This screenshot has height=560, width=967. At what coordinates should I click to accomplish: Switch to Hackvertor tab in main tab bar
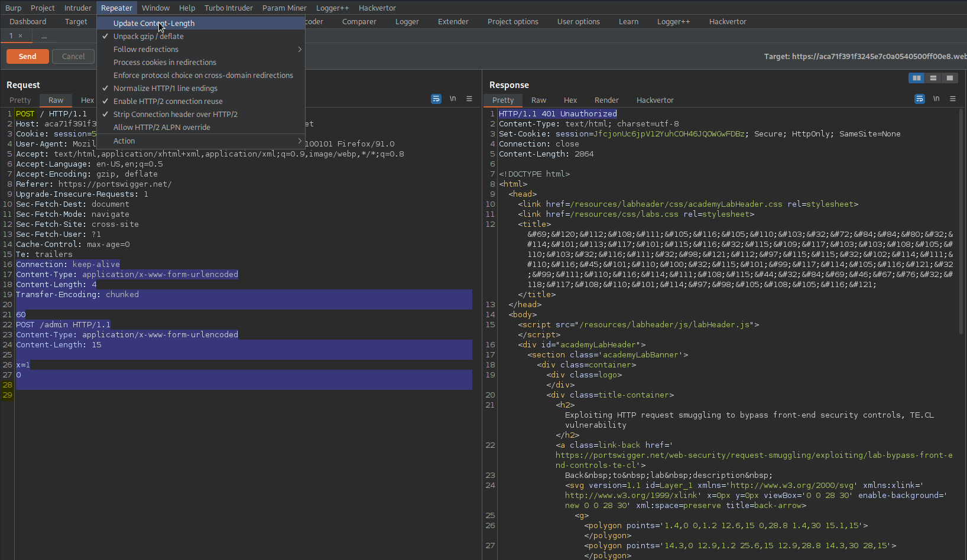[728, 22]
